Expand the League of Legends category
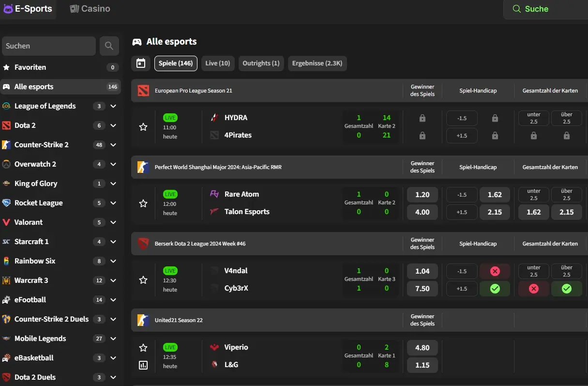The width and height of the screenshot is (588, 386). pos(113,106)
